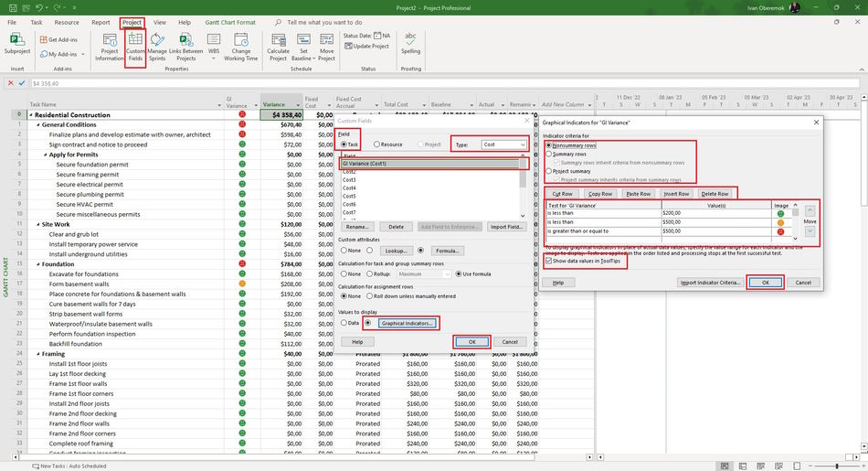The height and width of the screenshot is (471, 868).
Task: Select the Data radio button under Values to display
Action: (x=344, y=323)
